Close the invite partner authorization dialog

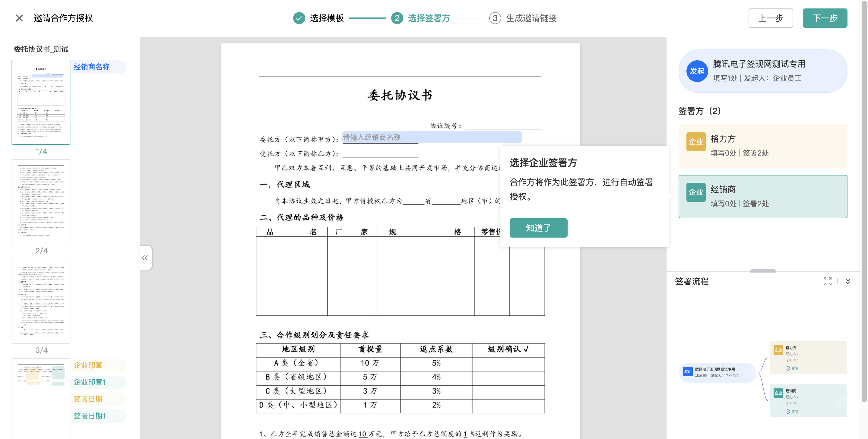(x=19, y=18)
